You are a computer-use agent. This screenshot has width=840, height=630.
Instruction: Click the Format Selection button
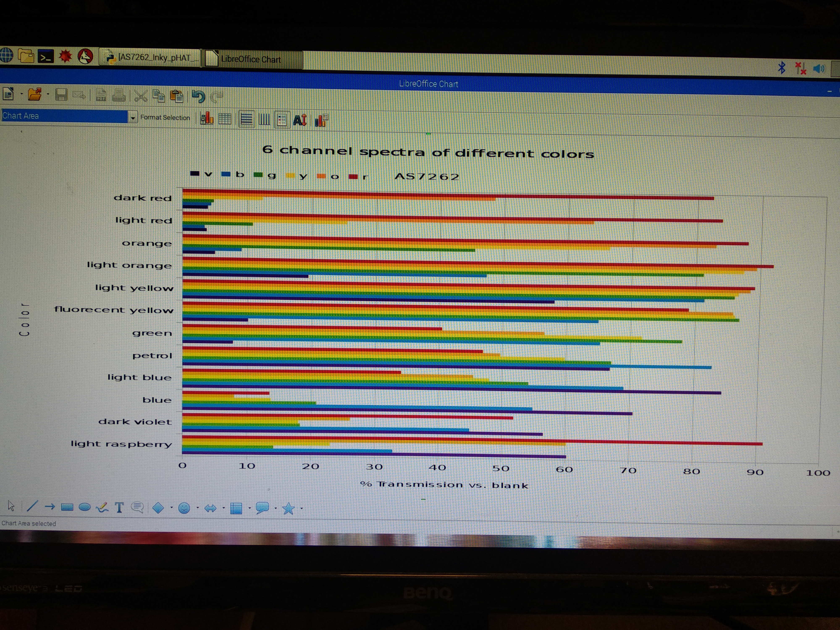click(165, 118)
